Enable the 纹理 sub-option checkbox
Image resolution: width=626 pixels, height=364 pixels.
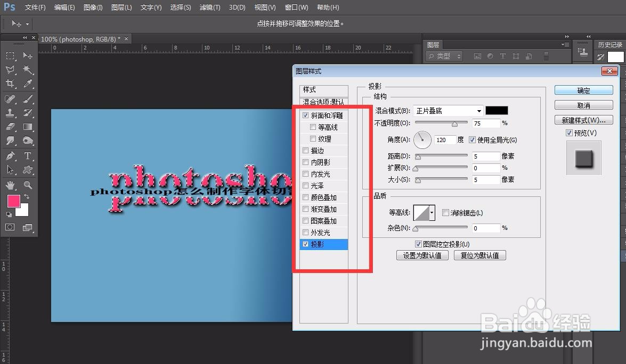coord(313,138)
